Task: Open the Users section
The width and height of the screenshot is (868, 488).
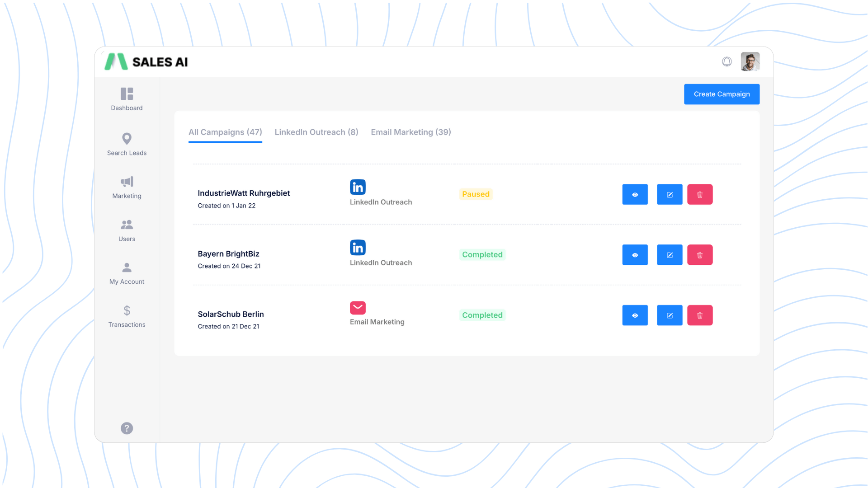Action: (x=127, y=225)
